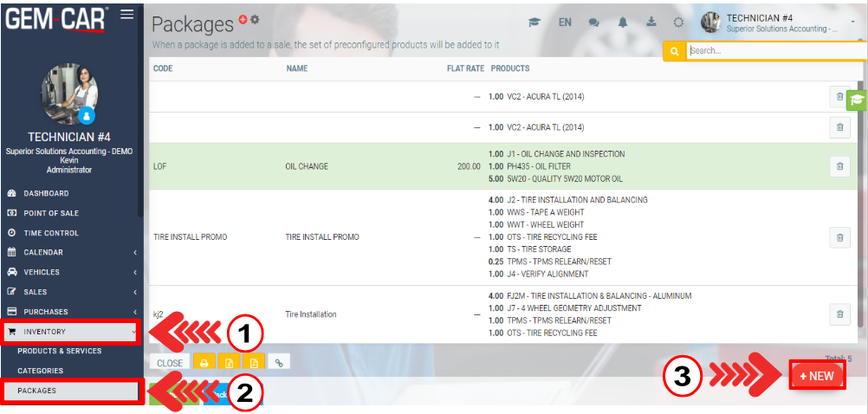Image resolution: width=868 pixels, height=414 pixels.
Task: Click the hamburger menu icon beside the logo
Action: 126,14
